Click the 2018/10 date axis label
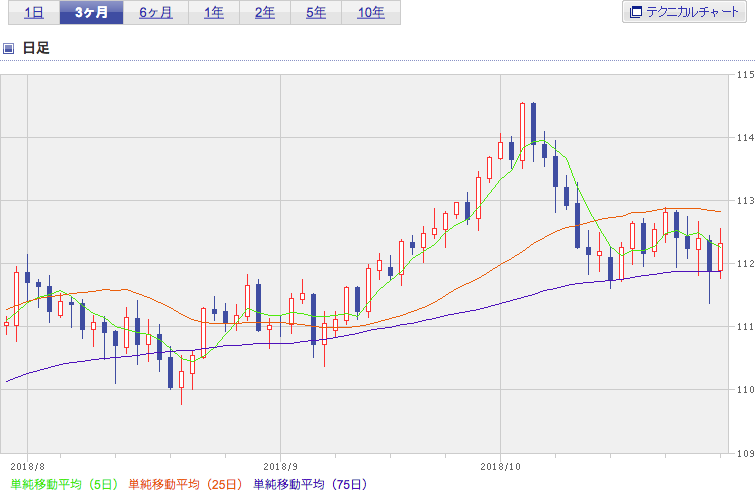 coord(500,467)
